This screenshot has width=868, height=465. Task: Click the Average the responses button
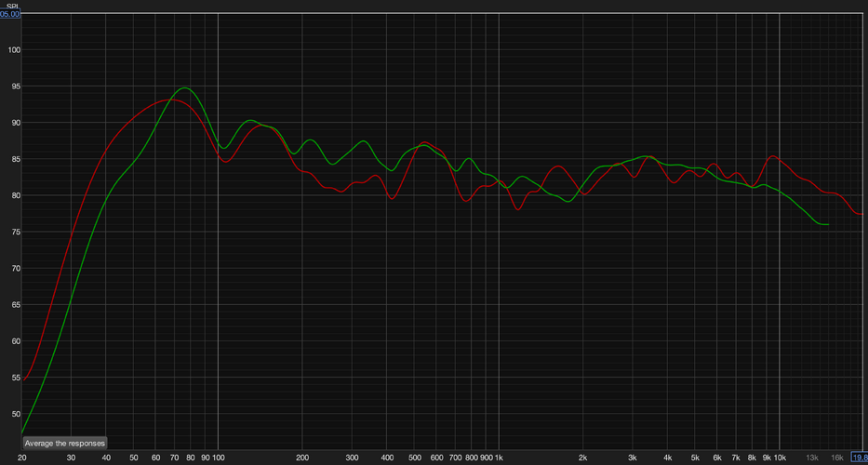point(65,444)
